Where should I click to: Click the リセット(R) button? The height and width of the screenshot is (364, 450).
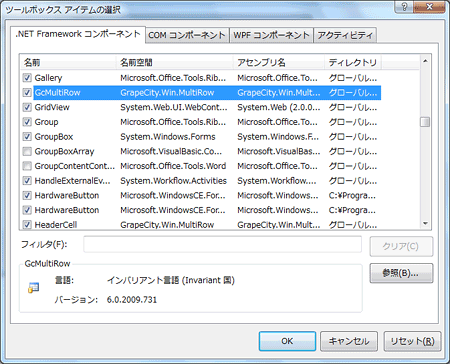pos(412,341)
